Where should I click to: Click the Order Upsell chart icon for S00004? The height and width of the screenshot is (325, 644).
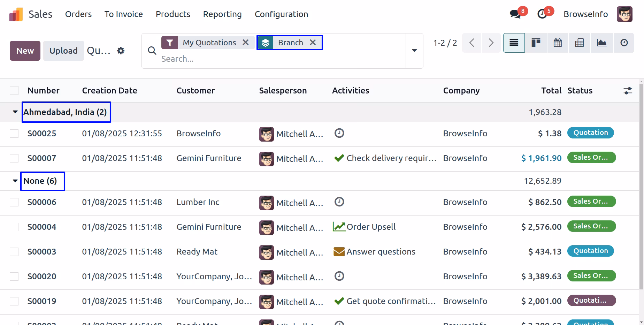coord(339,227)
